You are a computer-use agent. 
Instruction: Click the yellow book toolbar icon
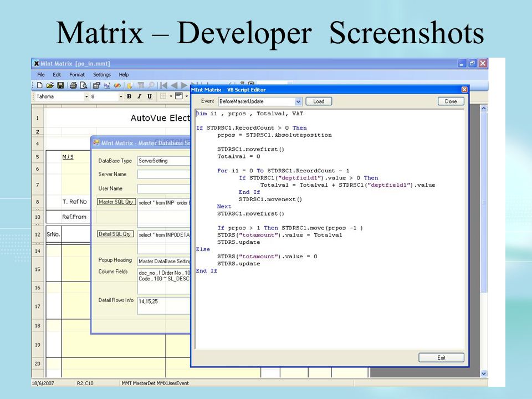click(130, 85)
